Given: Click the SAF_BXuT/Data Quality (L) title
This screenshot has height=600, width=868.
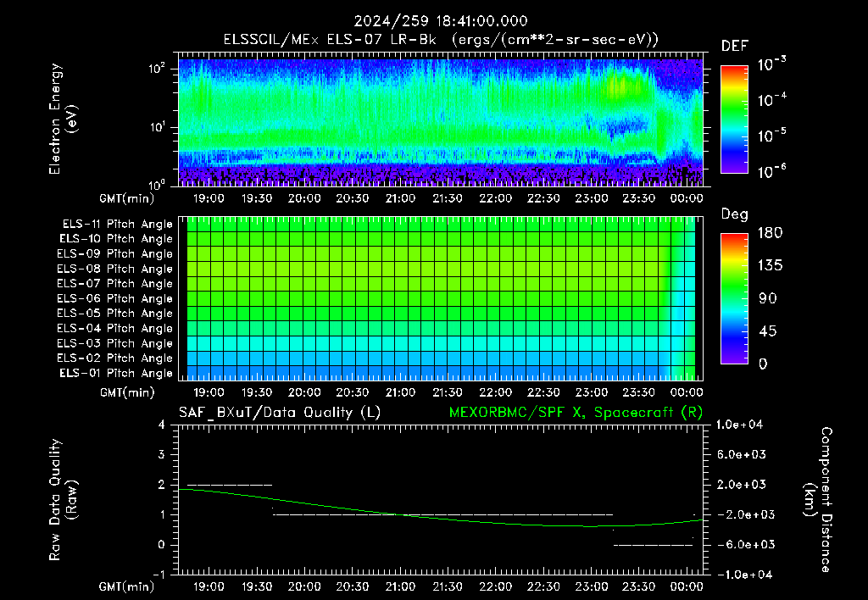Looking at the screenshot, I should (x=280, y=413).
